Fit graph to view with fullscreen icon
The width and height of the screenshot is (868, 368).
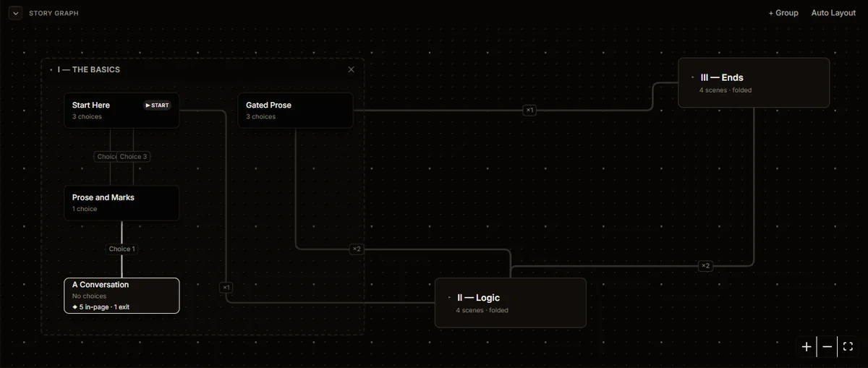pos(848,346)
